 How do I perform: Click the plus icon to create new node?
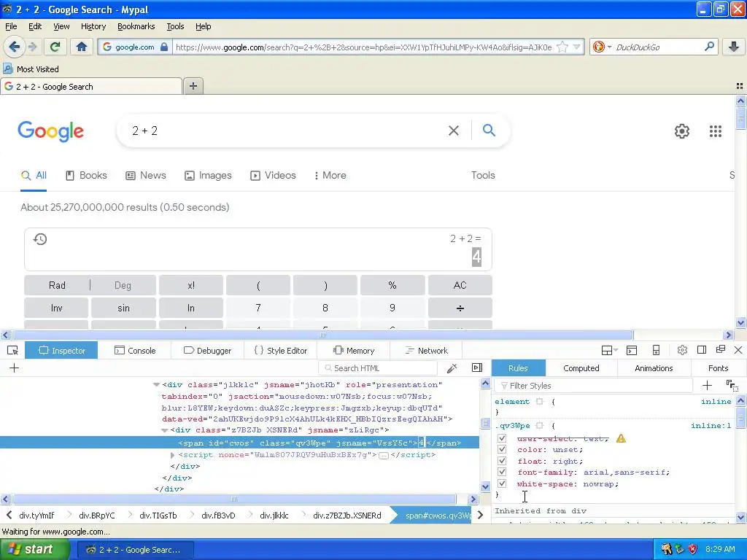tap(15, 368)
